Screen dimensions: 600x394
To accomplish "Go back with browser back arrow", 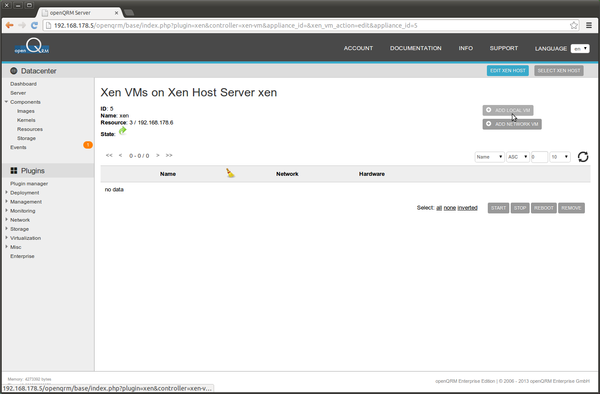I will 10,25.
